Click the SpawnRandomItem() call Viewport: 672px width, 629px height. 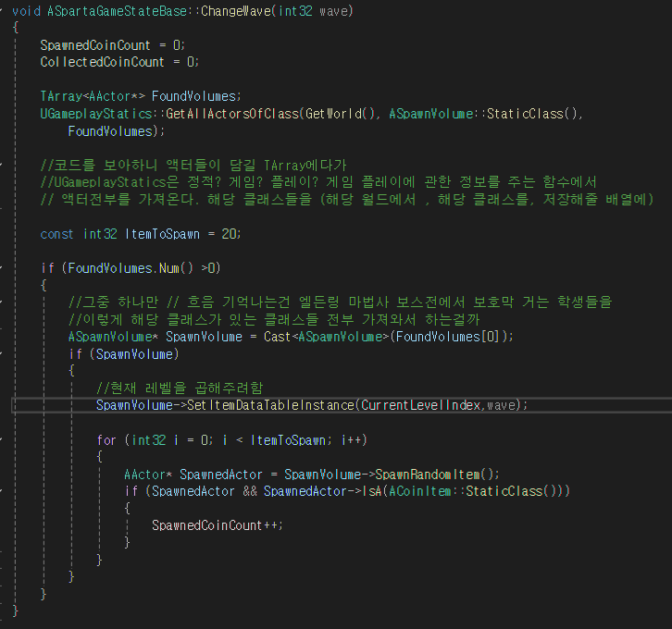[x=434, y=475]
